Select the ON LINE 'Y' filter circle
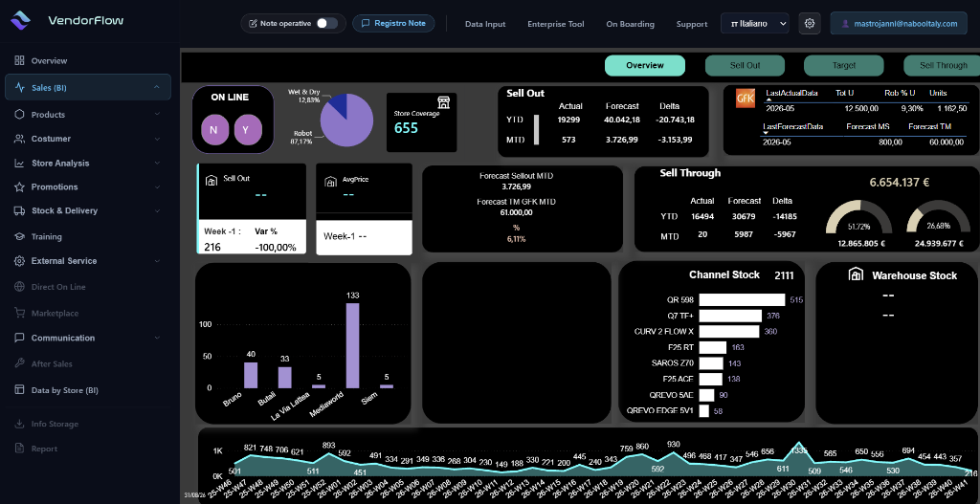 [x=248, y=130]
